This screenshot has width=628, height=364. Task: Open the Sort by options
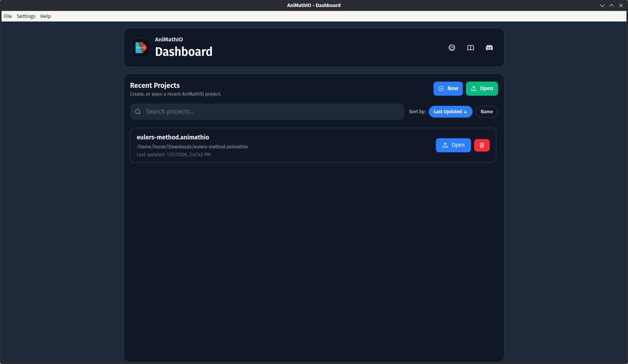(417, 112)
